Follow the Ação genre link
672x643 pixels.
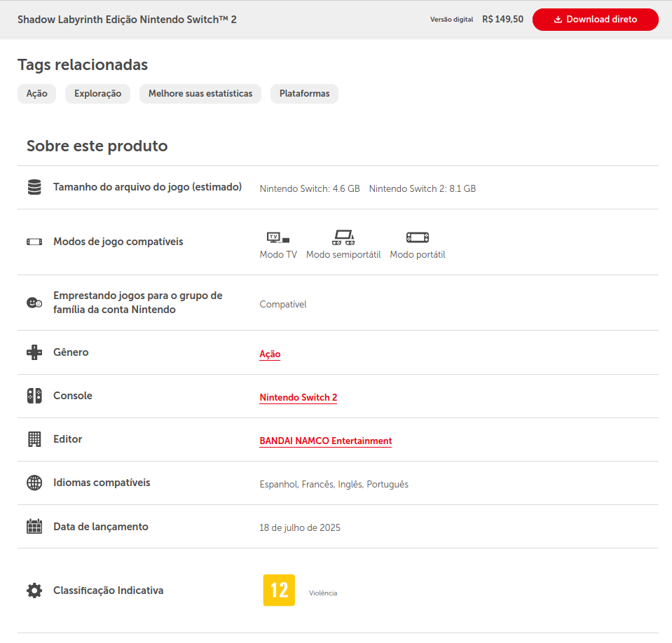[x=270, y=354]
